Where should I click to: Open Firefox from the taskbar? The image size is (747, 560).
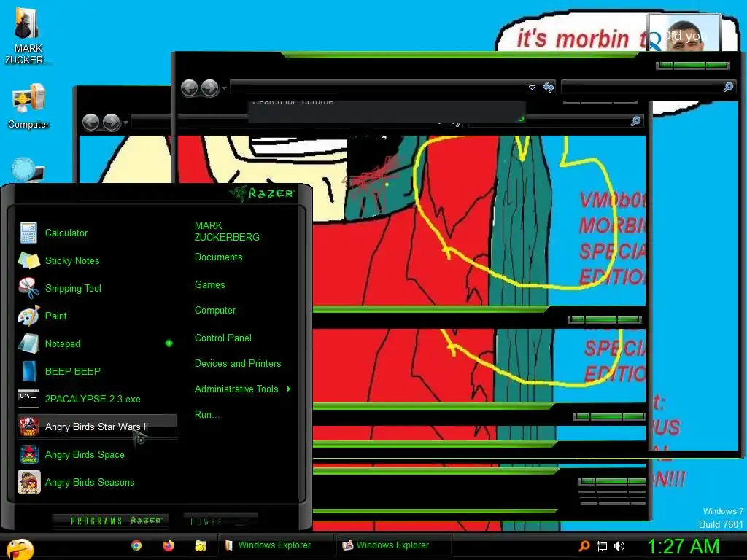[169, 545]
